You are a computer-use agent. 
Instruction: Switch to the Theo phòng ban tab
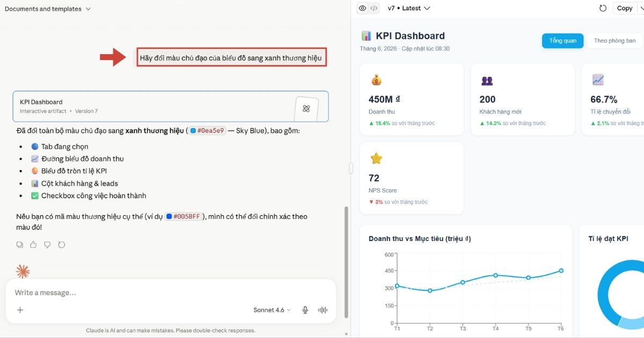pyautogui.click(x=614, y=41)
